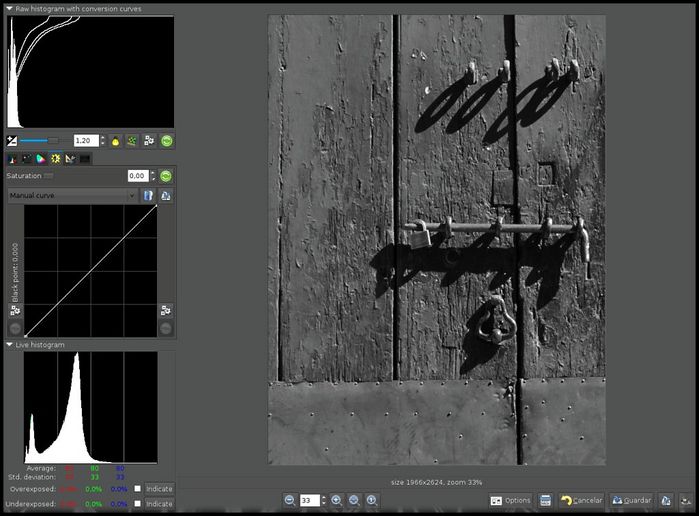Reset black point greyed round button
Image resolution: width=699 pixels, height=516 pixels.
(15, 329)
